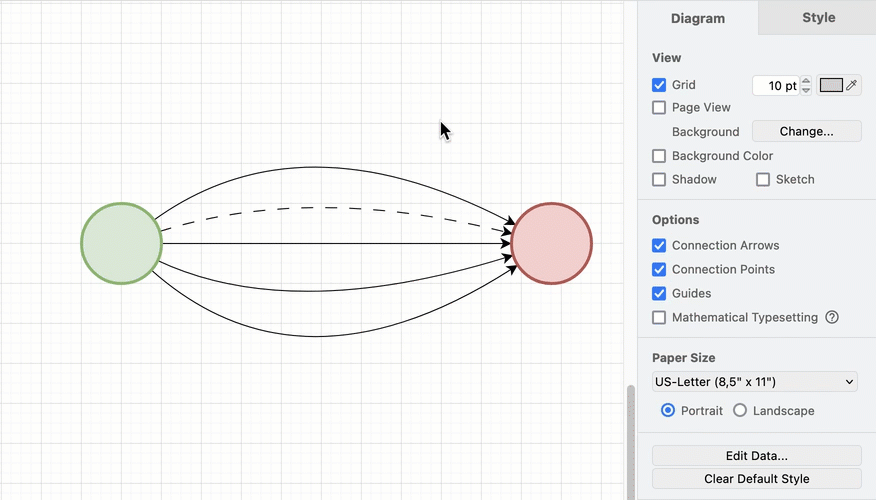The image size is (876, 500).
Task: Open Mathematical Typesetting help icon
Action: 832,317
